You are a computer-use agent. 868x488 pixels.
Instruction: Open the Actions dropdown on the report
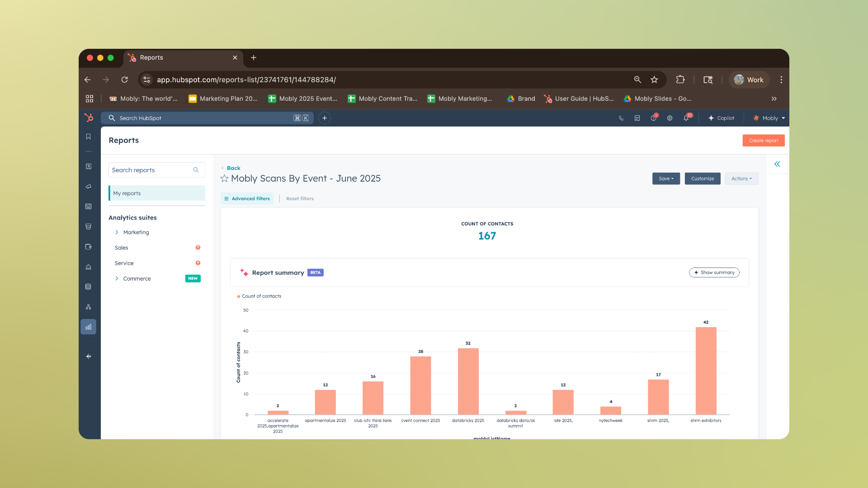click(741, 178)
